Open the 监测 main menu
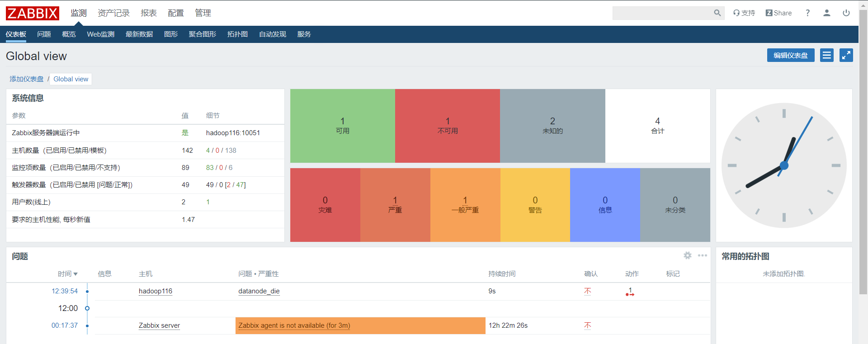868x344 pixels. (x=78, y=13)
